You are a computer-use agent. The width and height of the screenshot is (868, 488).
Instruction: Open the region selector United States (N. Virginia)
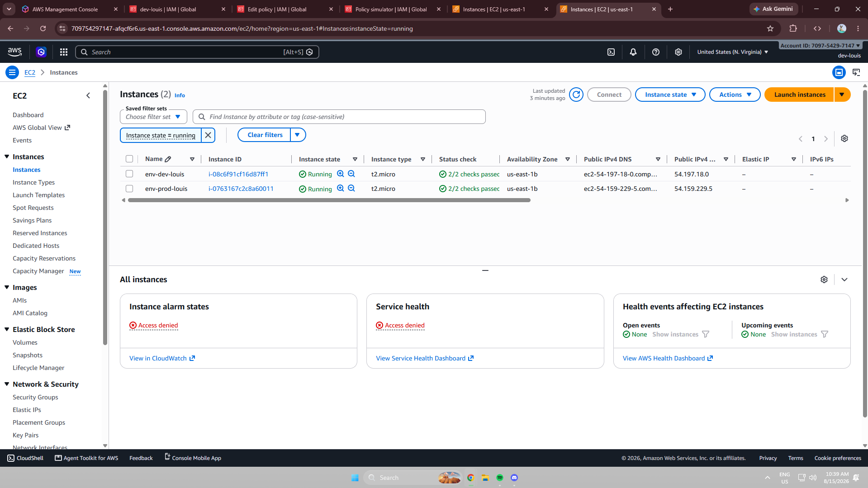click(x=733, y=52)
